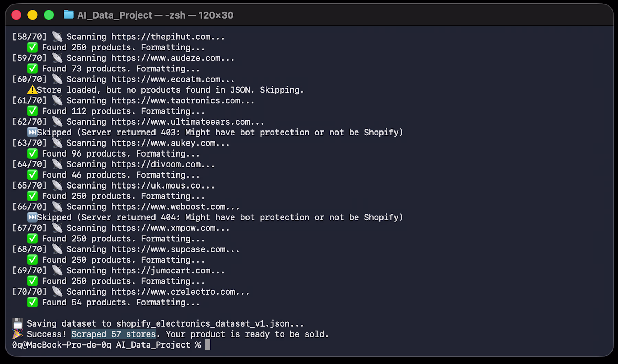This screenshot has height=364, width=618.
Task: Click the skip-forward icon for 403 error line
Action: click(x=32, y=132)
